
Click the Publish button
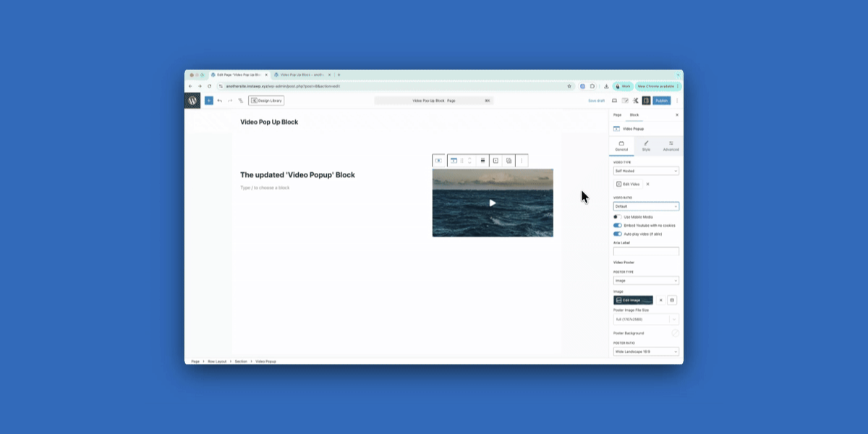(x=661, y=101)
